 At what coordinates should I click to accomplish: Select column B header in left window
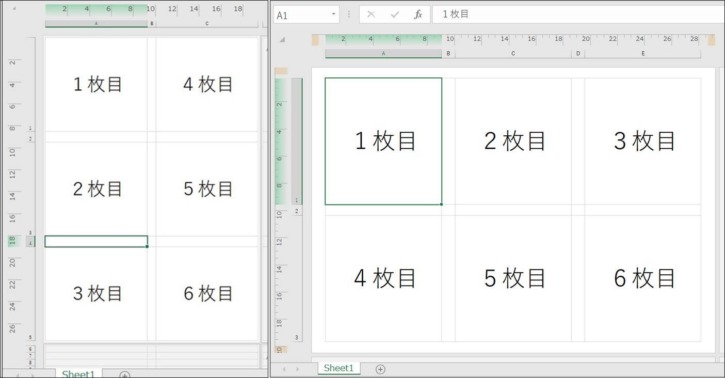pyautogui.click(x=152, y=23)
